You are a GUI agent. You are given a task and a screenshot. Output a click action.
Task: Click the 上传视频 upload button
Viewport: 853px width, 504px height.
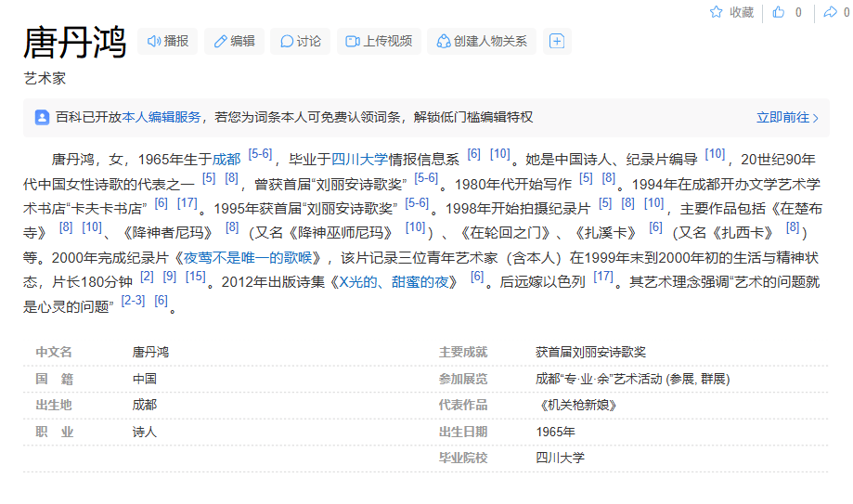(x=379, y=41)
